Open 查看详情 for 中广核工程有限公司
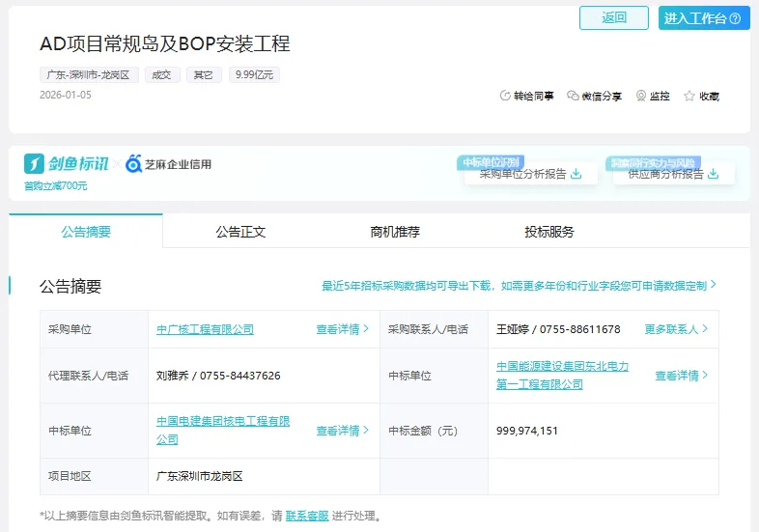 pos(343,329)
